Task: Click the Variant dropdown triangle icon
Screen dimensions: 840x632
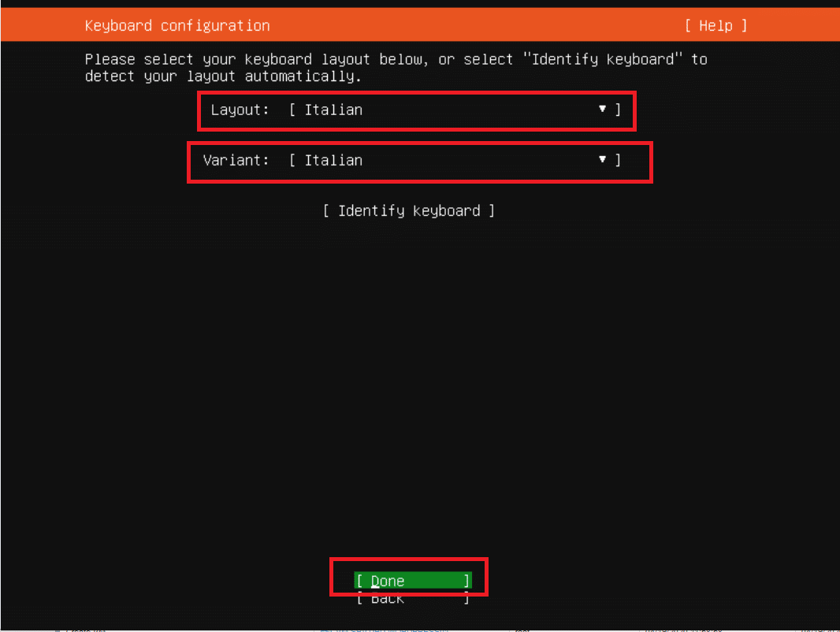Action: point(602,159)
